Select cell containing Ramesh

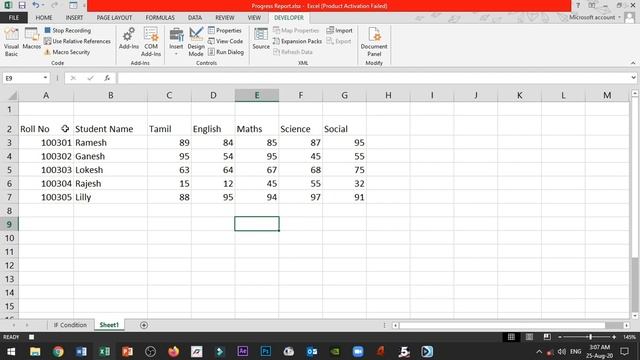click(110, 142)
